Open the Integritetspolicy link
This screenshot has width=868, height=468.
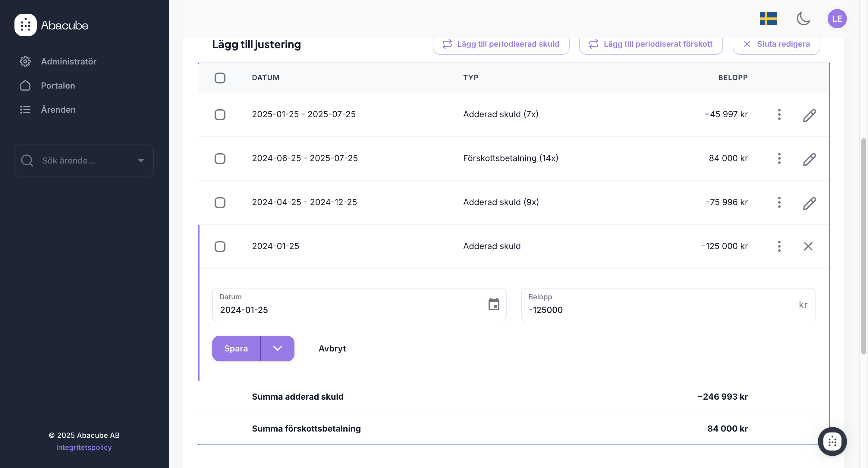pos(83,447)
